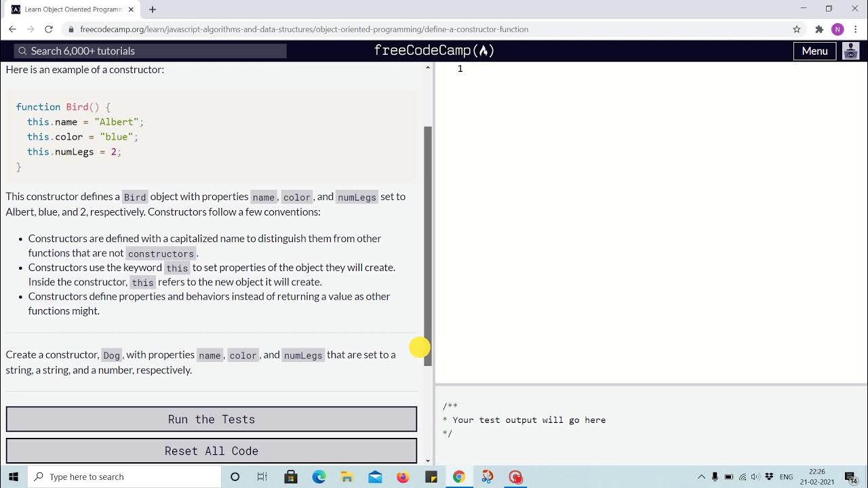Click the address bar URL
Screen dimensions: 868x488
coord(304,29)
